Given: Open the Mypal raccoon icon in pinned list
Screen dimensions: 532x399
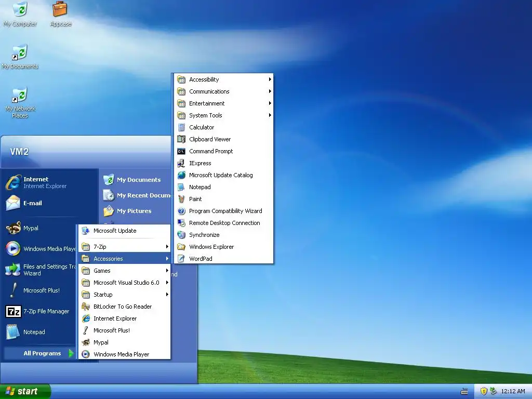Looking at the screenshot, I should [x=13, y=228].
